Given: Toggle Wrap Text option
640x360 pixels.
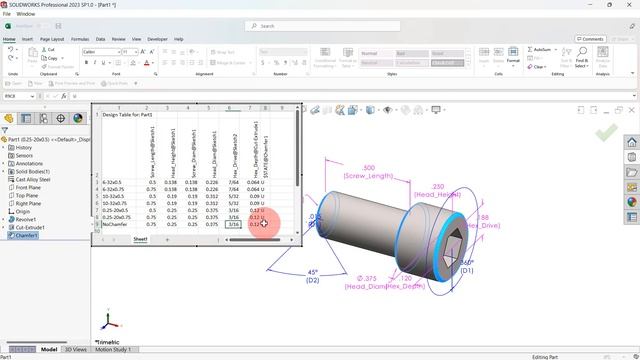Looking at the screenshot, I should coord(222,52).
